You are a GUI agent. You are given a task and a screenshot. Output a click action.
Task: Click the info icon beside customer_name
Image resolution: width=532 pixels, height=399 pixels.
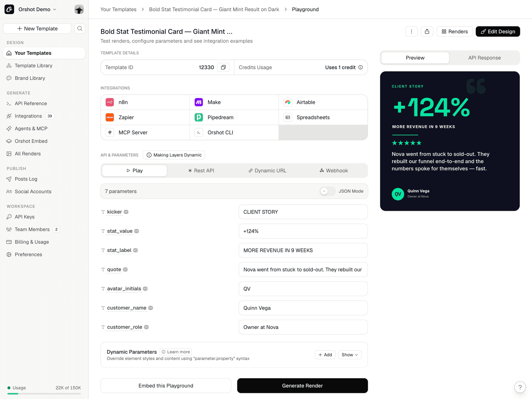coord(151,308)
